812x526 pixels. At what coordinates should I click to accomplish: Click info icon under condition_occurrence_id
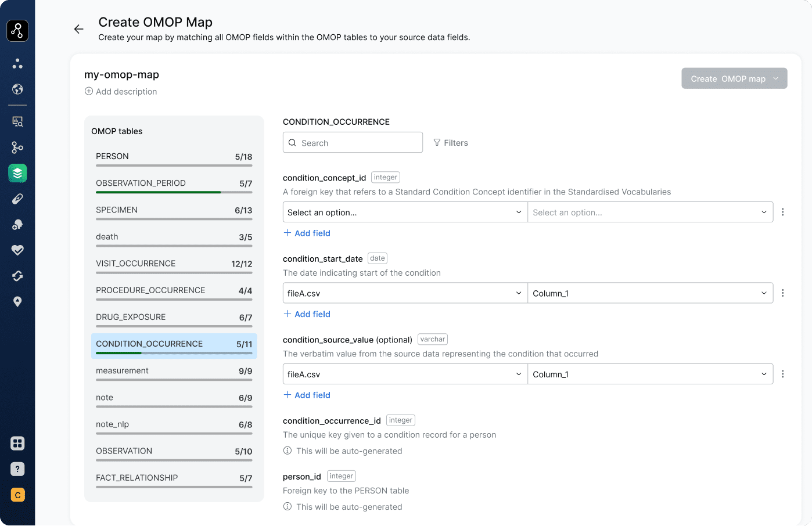point(288,451)
